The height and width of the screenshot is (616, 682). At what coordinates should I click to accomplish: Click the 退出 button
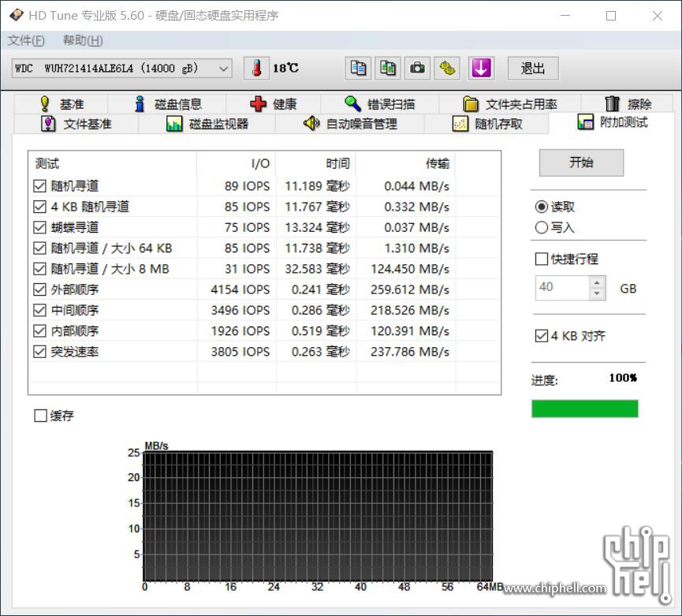click(532, 68)
